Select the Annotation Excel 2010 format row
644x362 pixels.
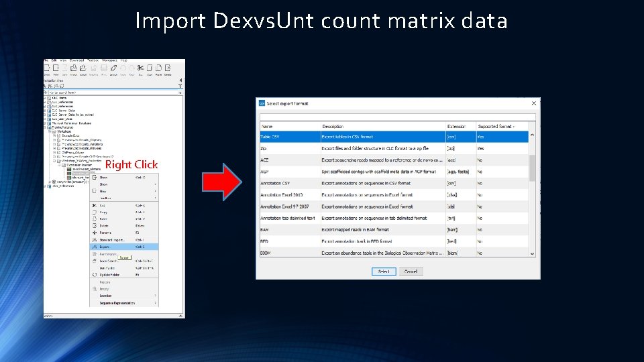click(394, 195)
